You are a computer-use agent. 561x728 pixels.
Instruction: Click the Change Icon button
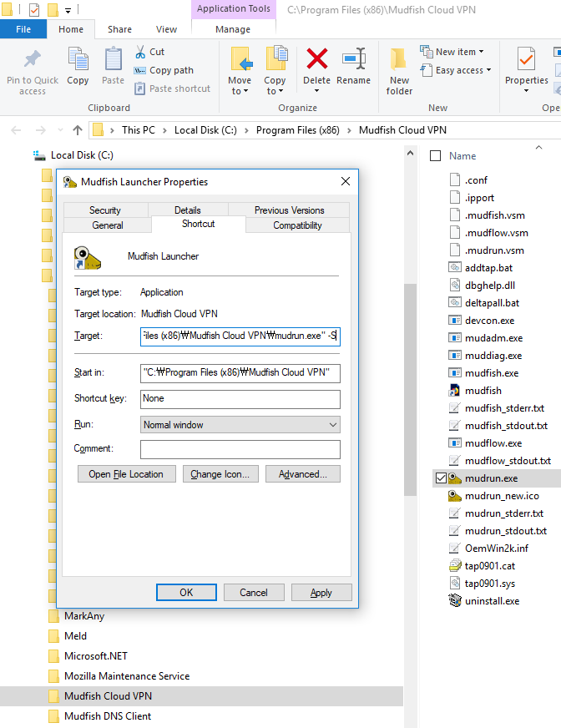pos(220,474)
